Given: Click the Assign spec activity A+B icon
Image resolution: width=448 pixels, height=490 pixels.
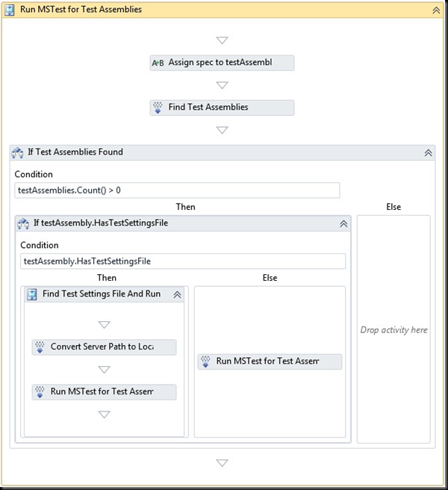Looking at the screenshot, I should tap(158, 63).
